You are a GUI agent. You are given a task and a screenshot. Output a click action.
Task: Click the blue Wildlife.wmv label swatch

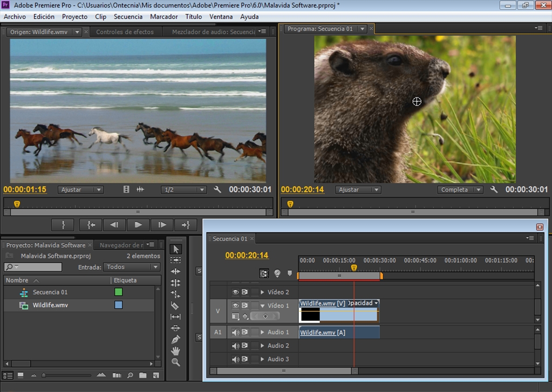pos(119,305)
